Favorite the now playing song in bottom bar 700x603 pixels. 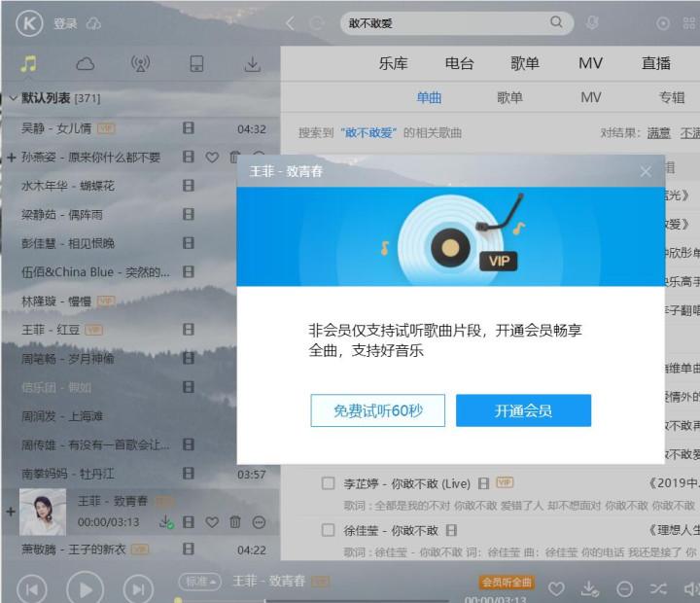tap(556, 588)
